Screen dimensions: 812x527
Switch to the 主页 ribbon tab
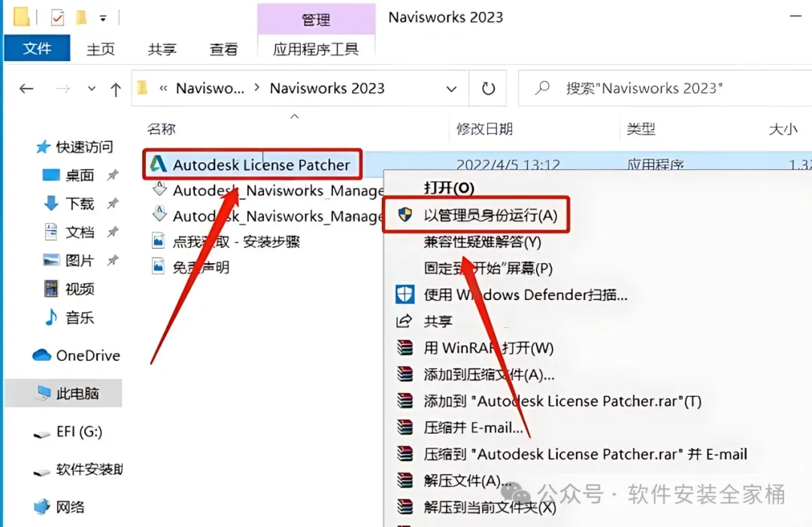click(101, 49)
